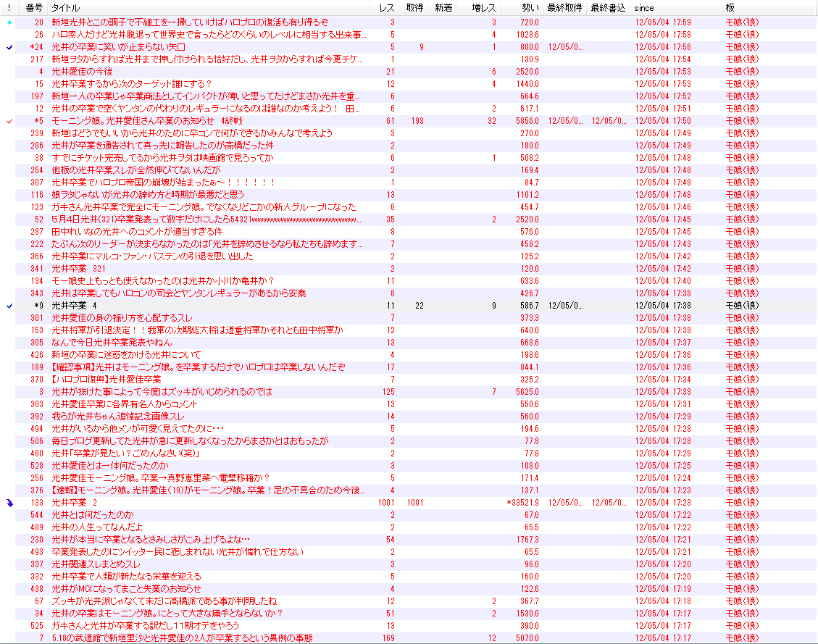Sort threads by 取得 column header
818x644 pixels.
point(414,8)
